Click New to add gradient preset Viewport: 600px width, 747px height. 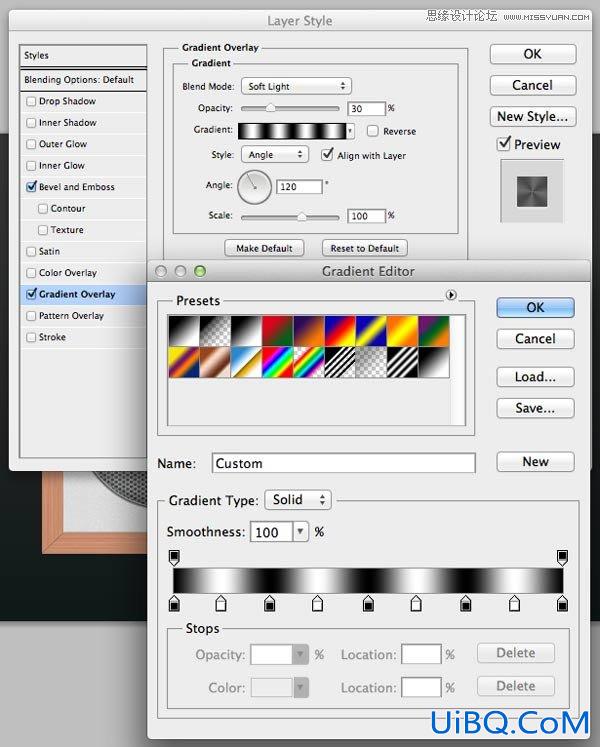(535, 462)
